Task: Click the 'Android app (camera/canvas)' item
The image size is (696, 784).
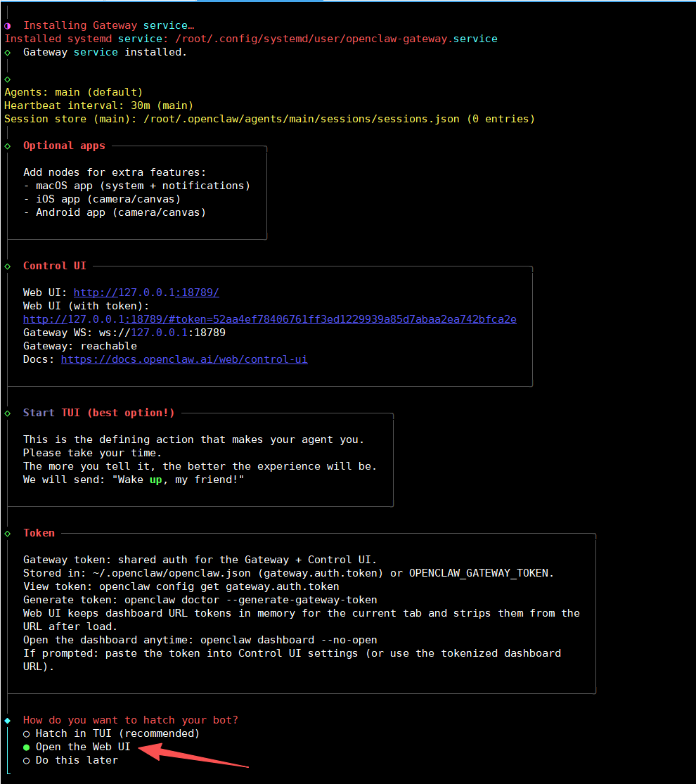Action: 115,212
